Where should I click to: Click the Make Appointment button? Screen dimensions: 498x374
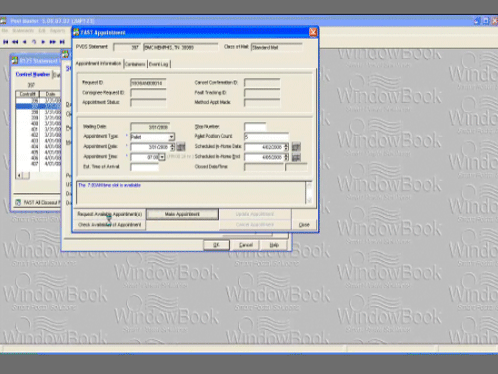click(x=182, y=214)
